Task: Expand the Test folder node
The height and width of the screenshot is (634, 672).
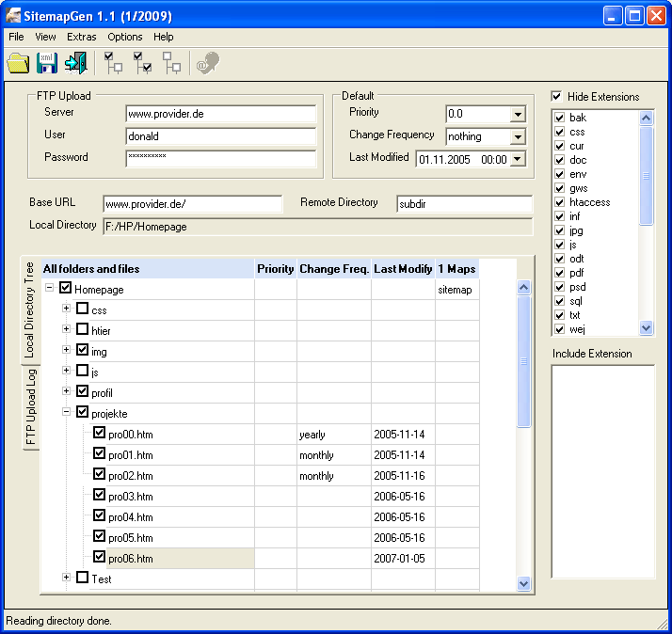Action: [x=66, y=577]
